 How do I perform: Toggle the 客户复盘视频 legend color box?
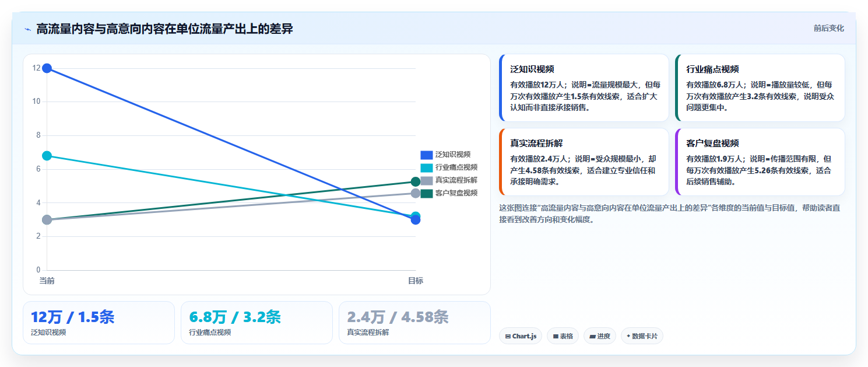pos(427,193)
